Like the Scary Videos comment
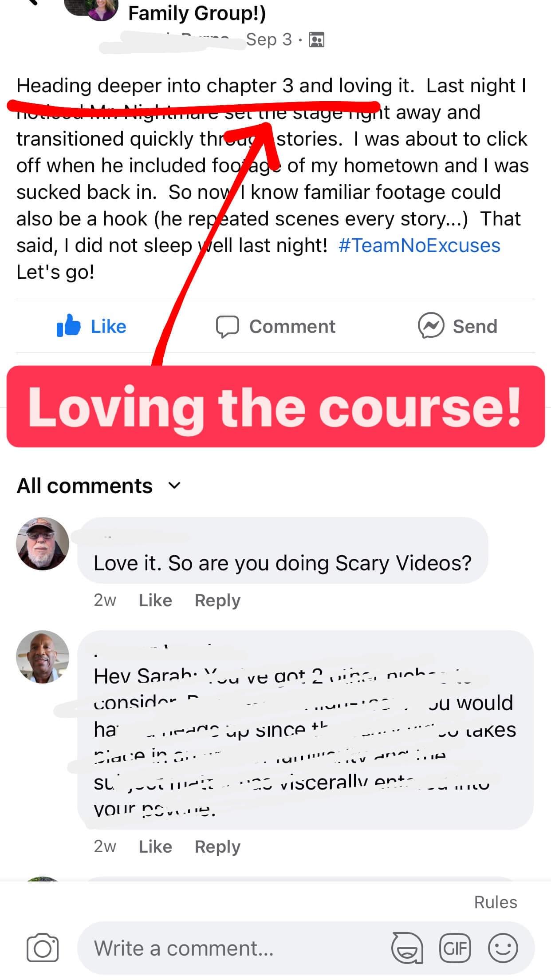Viewport: 551px width, 980px height. 155,600
